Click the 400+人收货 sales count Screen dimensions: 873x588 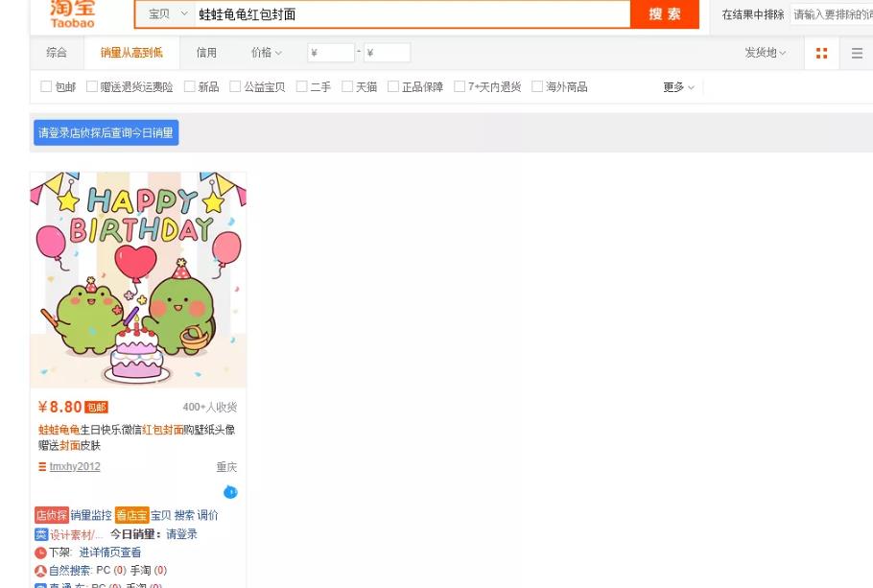(210, 407)
